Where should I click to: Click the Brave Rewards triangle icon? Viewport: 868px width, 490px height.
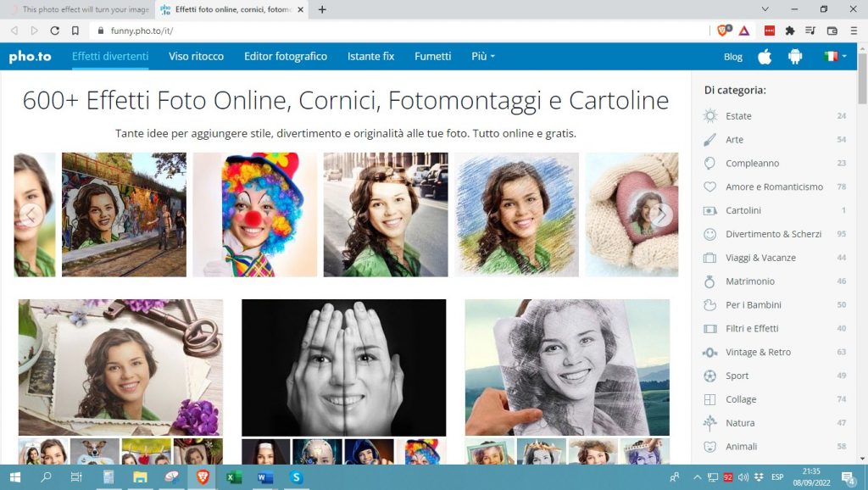(743, 31)
